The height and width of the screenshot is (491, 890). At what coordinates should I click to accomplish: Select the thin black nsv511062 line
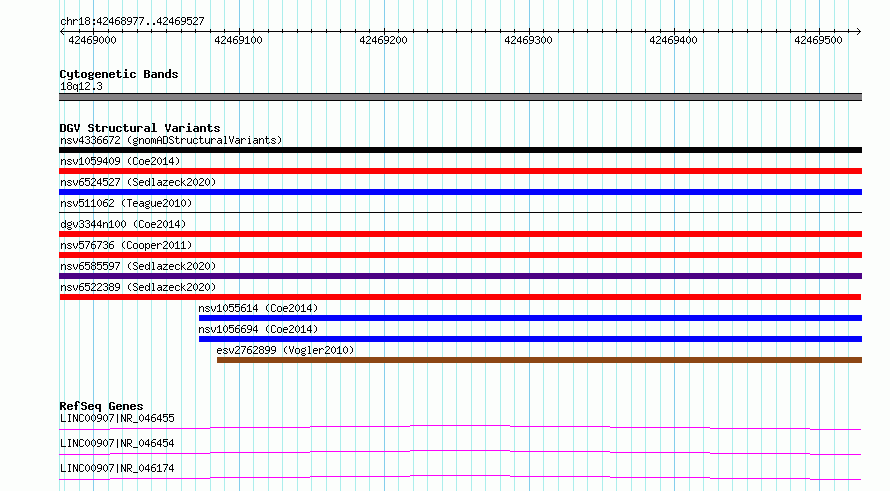coord(460,212)
